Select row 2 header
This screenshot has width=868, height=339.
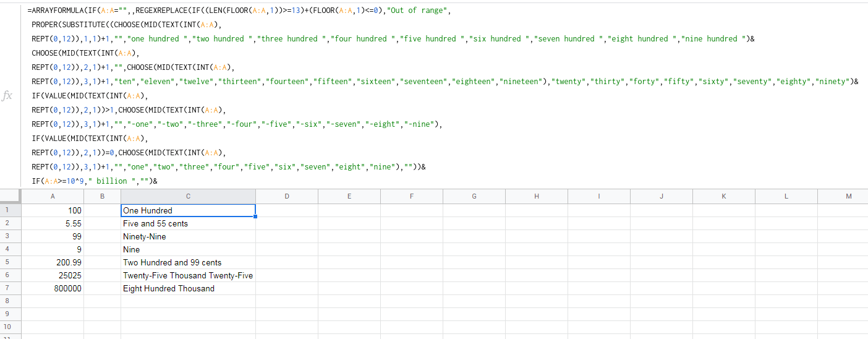coord(11,223)
